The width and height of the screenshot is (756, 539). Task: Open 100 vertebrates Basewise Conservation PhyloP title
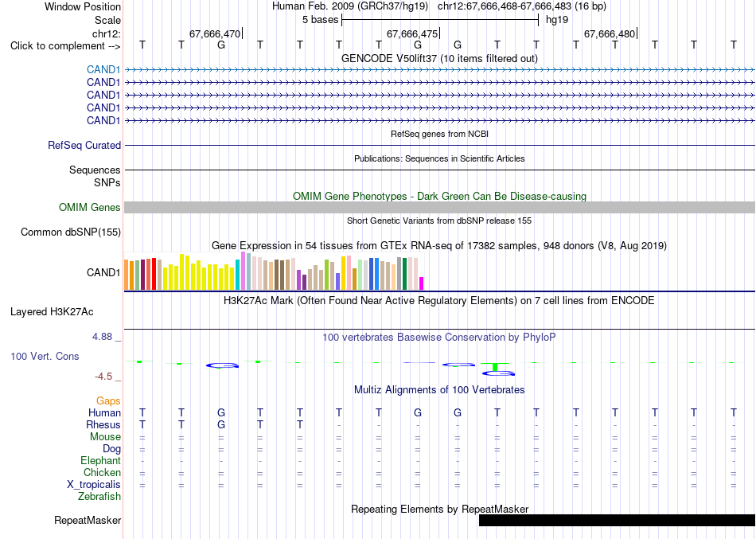pyautogui.click(x=439, y=338)
